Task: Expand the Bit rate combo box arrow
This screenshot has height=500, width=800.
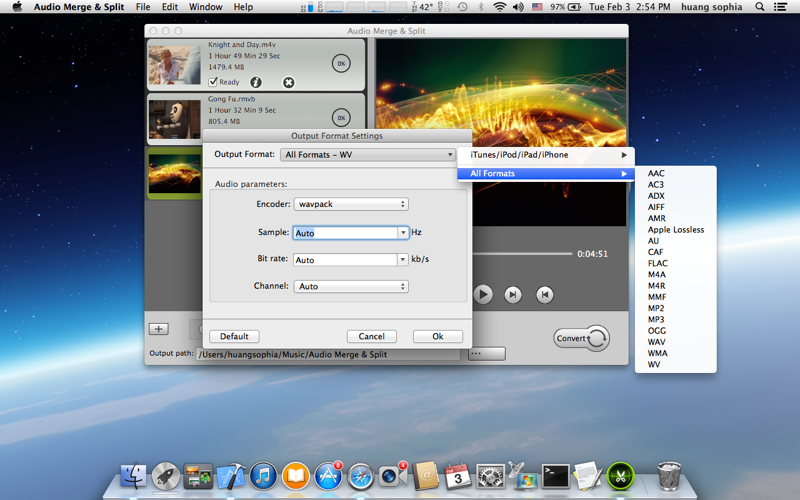Action: 403,260
